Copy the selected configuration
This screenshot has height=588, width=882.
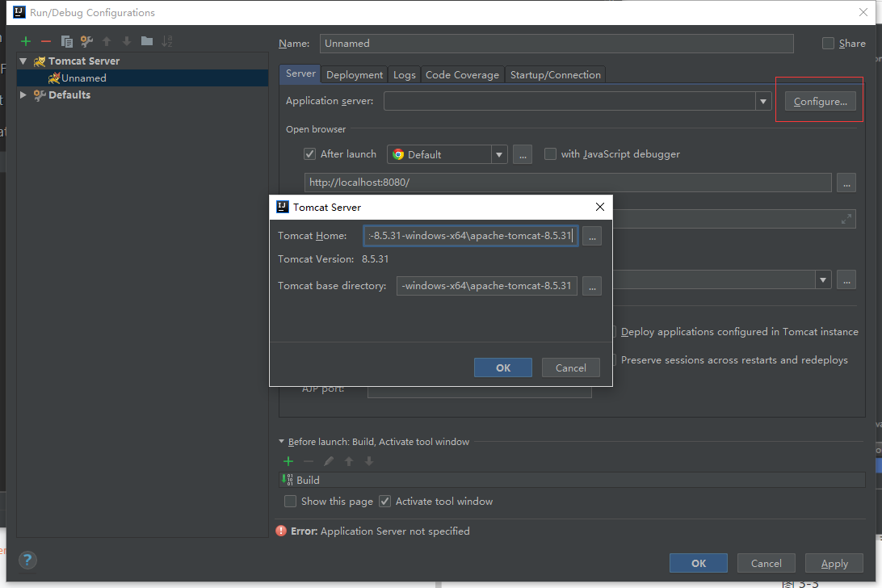point(66,41)
